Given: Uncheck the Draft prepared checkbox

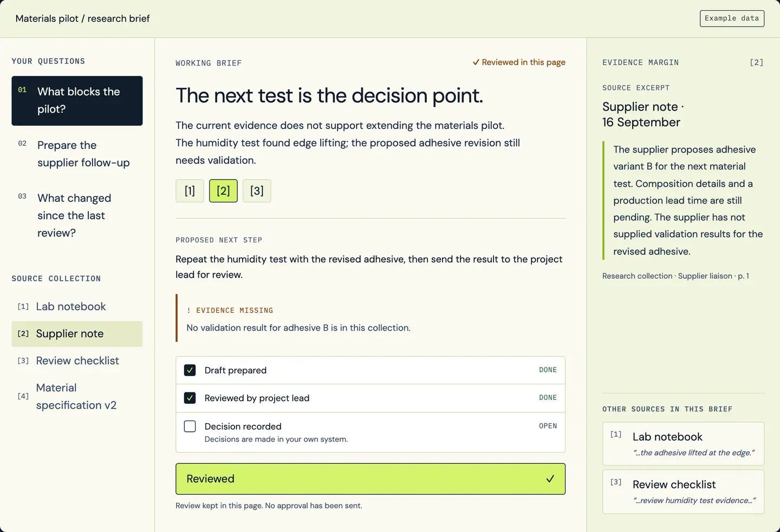Looking at the screenshot, I should click(x=190, y=370).
